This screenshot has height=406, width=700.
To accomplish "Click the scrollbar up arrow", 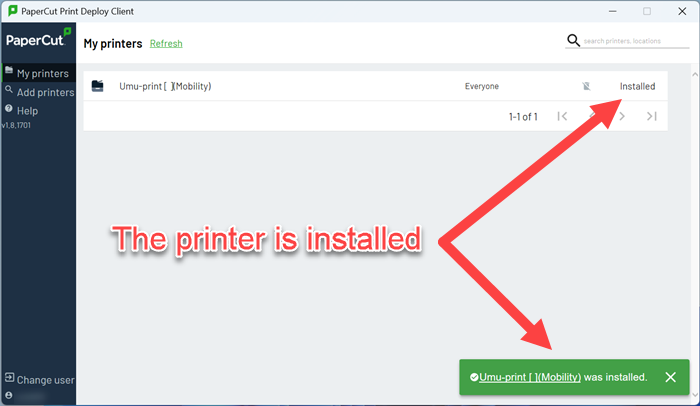I will [695, 75].
